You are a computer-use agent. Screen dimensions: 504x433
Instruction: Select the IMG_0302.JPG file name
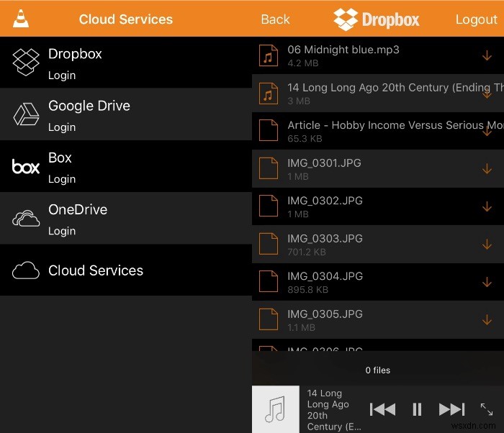pyautogui.click(x=325, y=201)
